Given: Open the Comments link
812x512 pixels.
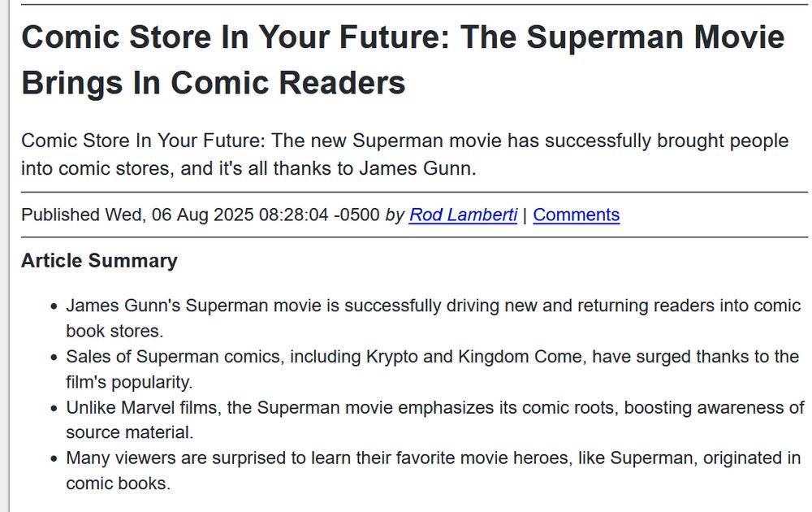Looking at the screenshot, I should tap(576, 215).
